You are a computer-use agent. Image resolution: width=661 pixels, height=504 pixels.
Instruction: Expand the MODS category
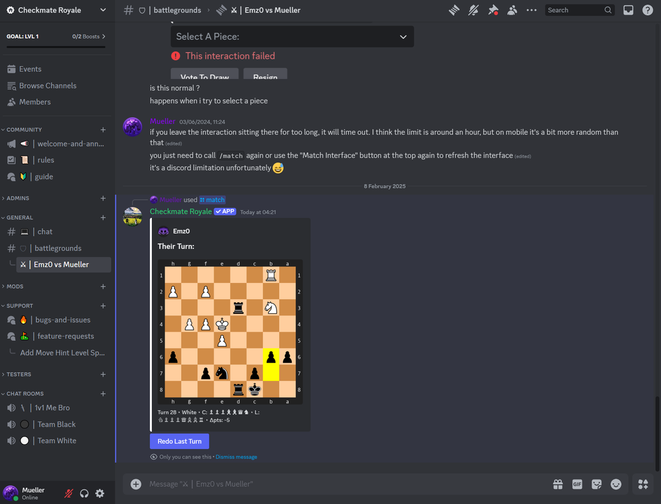pyautogui.click(x=15, y=287)
